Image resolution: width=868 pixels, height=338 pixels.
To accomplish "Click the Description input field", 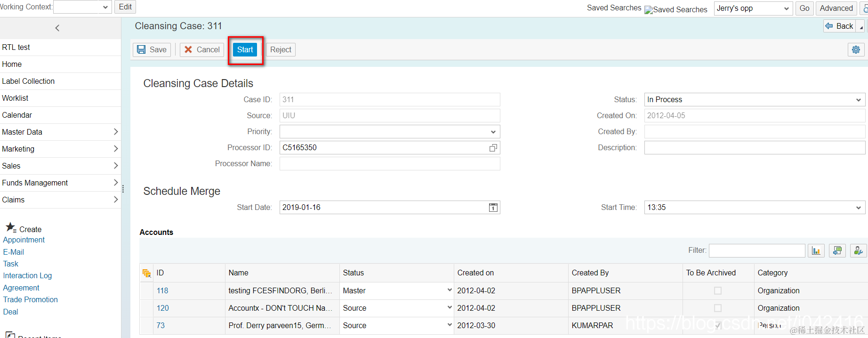I will click(755, 147).
